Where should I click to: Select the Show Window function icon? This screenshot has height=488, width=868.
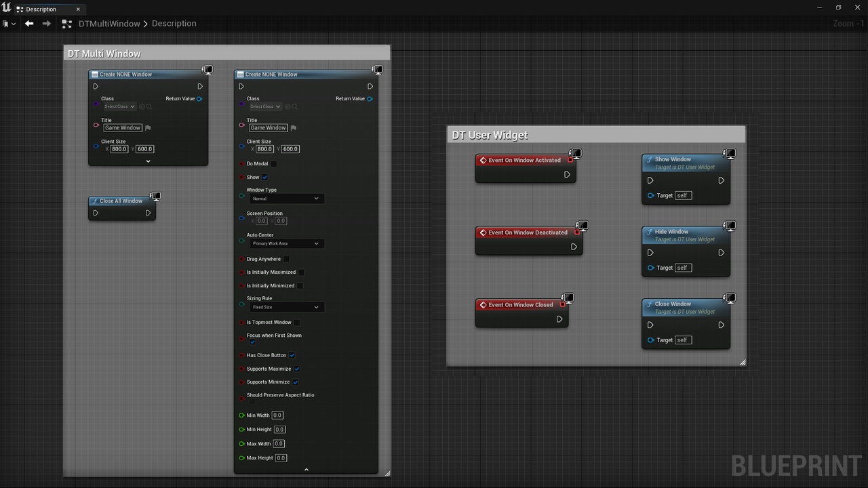pyautogui.click(x=650, y=160)
